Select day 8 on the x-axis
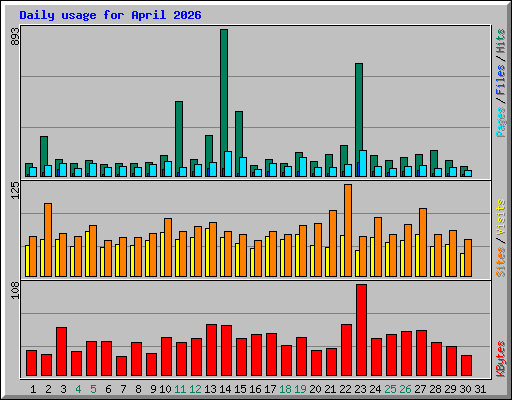The width and height of the screenshot is (512, 400). (138, 389)
